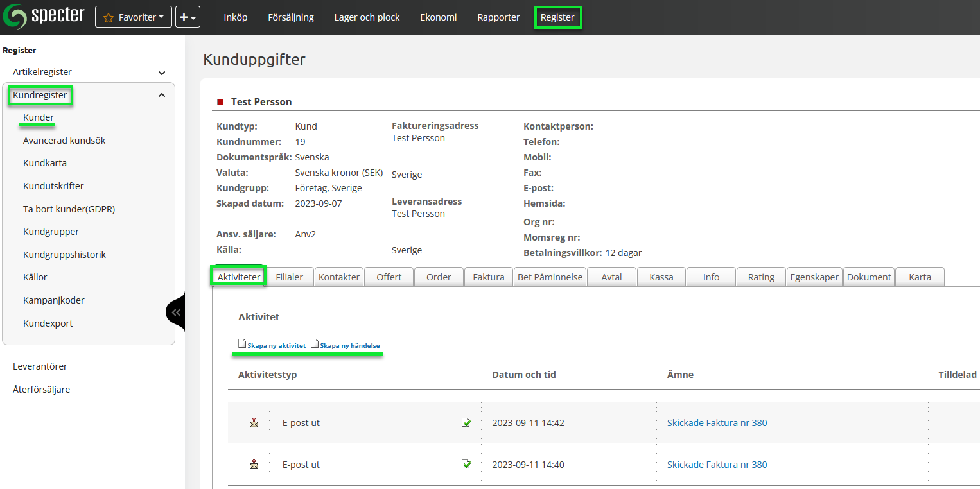This screenshot has height=489, width=980.
Task: Click the green completed checkmark on the 14:40 row
Action: [466, 465]
